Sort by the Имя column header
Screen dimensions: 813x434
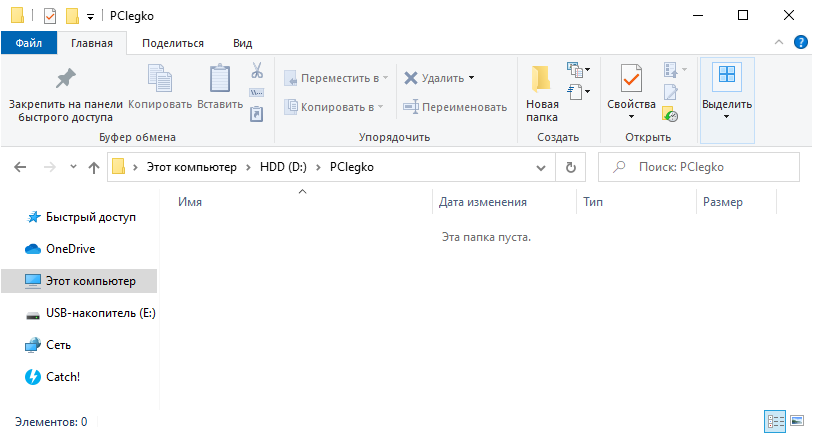tap(190, 202)
